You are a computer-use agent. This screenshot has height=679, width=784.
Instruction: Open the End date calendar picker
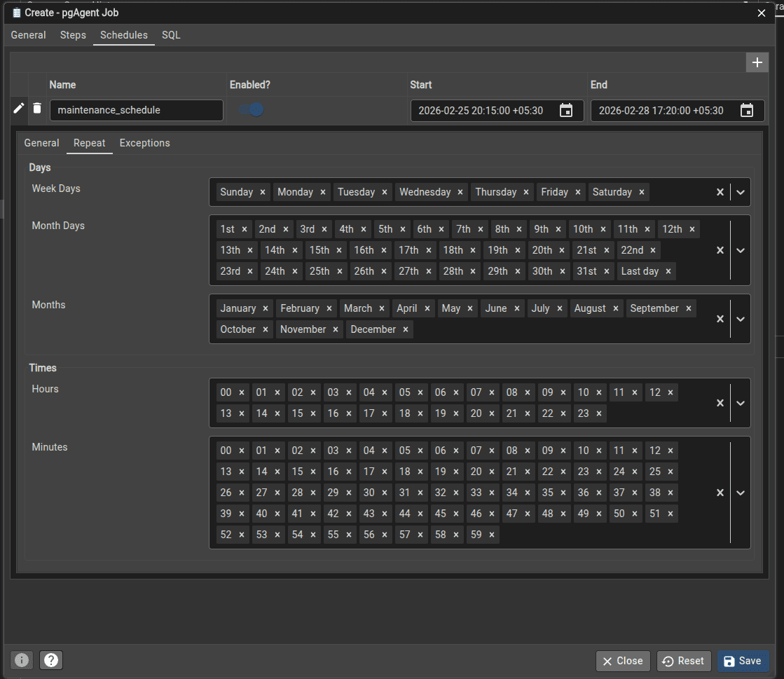click(747, 110)
